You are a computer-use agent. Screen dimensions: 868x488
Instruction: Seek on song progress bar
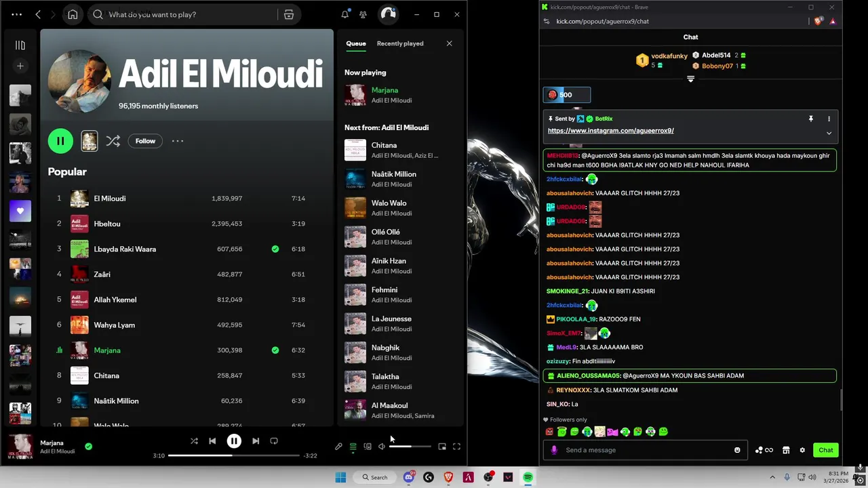(x=233, y=455)
